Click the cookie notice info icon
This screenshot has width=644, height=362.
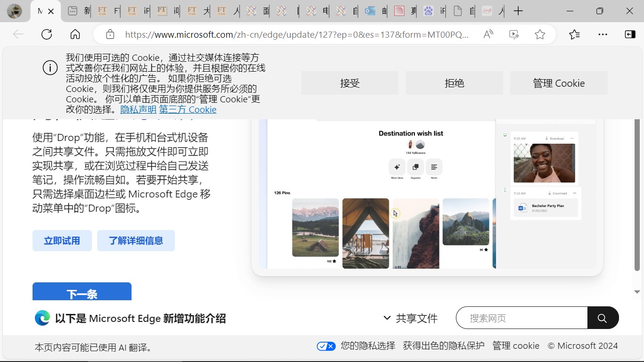[x=50, y=68]
